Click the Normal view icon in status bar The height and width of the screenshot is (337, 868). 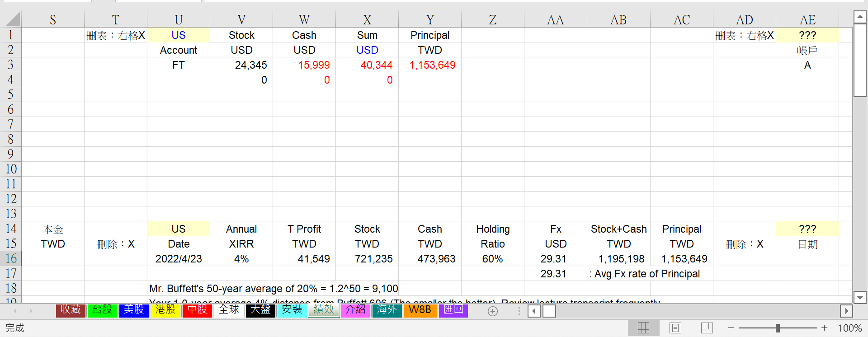coord(643,328)
